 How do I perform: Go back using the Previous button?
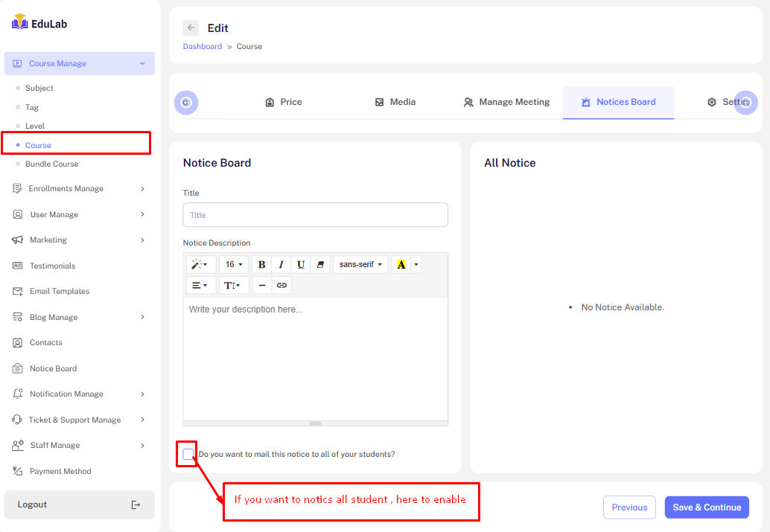[629, 507]
